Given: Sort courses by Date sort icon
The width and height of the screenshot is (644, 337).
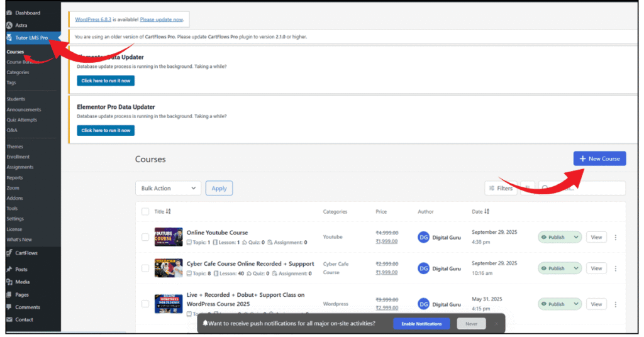Looking at the screenshot, I should tap(487, 212).
